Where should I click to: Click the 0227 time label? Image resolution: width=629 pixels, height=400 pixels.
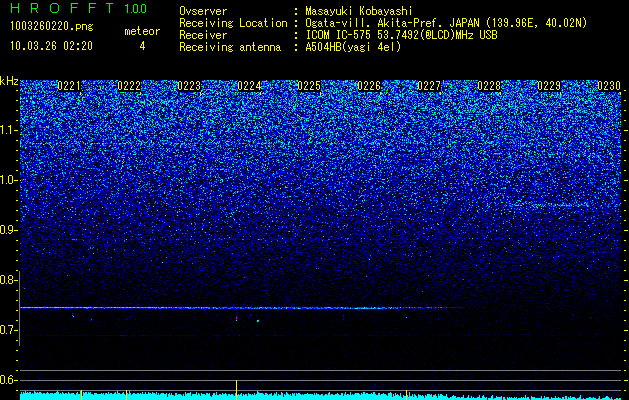[429, 86]
